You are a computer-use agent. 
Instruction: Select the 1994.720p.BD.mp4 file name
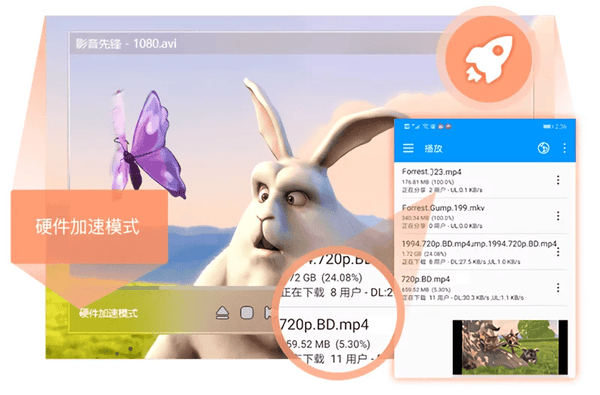(479, 243)
